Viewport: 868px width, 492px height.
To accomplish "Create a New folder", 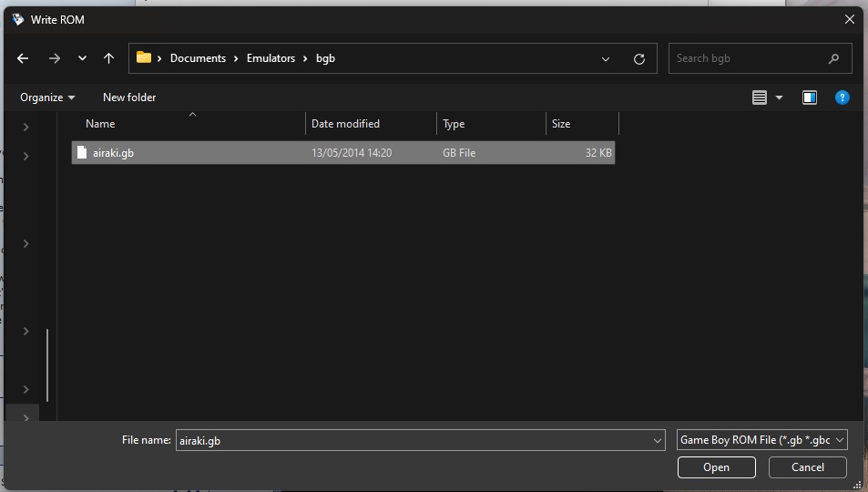I will tap(129, 97).
